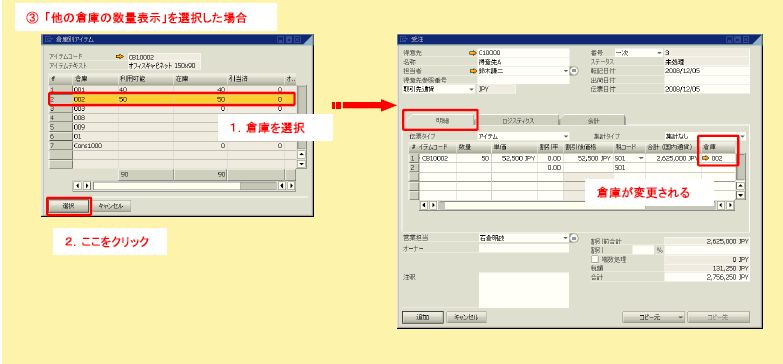Click the 利用可能 column header
This screenshot has width=783, height=364.
(x=146, y=79)
